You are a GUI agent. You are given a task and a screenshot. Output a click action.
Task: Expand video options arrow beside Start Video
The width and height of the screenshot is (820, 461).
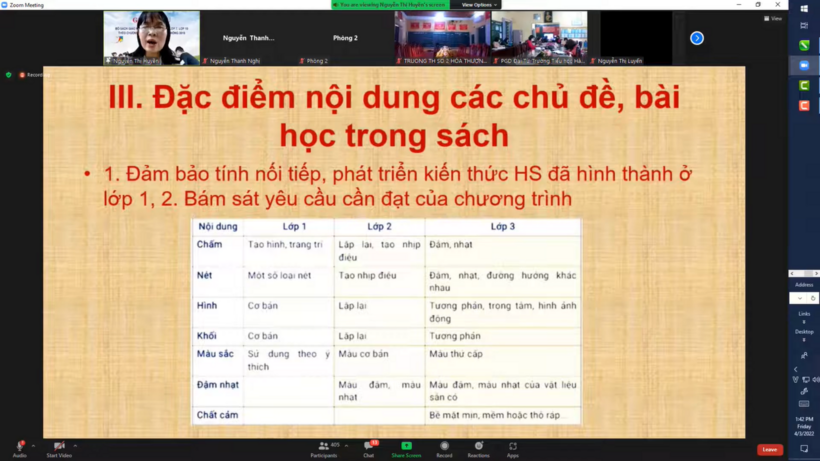pyautogui.click(x=73, y=443)
